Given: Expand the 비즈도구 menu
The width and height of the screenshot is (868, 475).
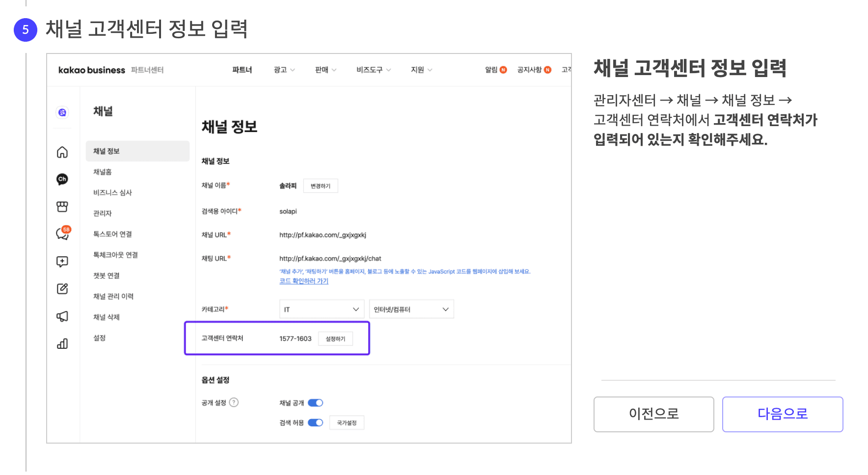Looking at the screenshot, I should tap(374, 70).
